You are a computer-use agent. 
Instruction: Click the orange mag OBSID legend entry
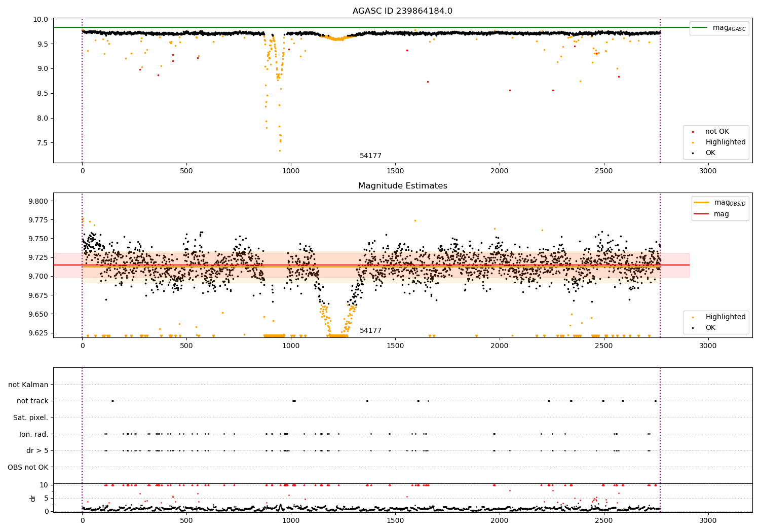pyautogui.click(x=720, y=203)
